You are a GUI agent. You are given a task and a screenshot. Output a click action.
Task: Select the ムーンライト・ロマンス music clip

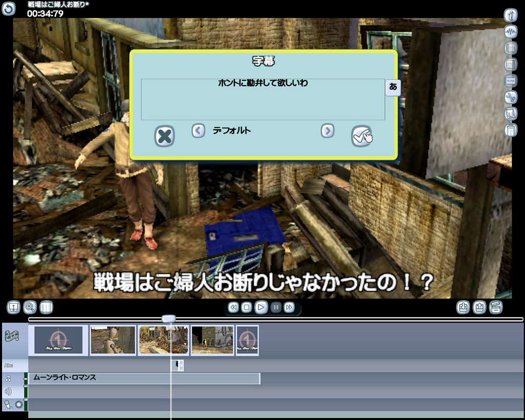pos(144,378)
